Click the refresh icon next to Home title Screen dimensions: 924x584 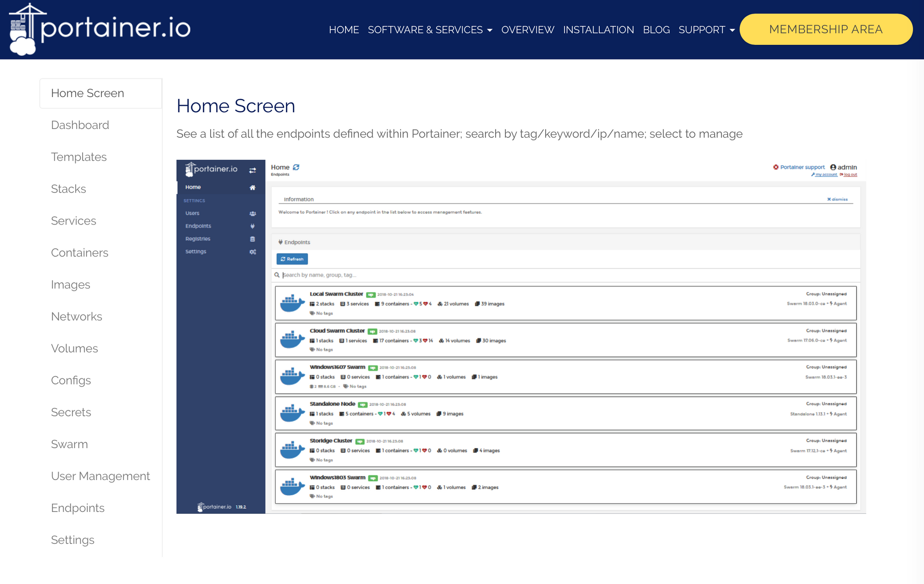pos(296,167)
